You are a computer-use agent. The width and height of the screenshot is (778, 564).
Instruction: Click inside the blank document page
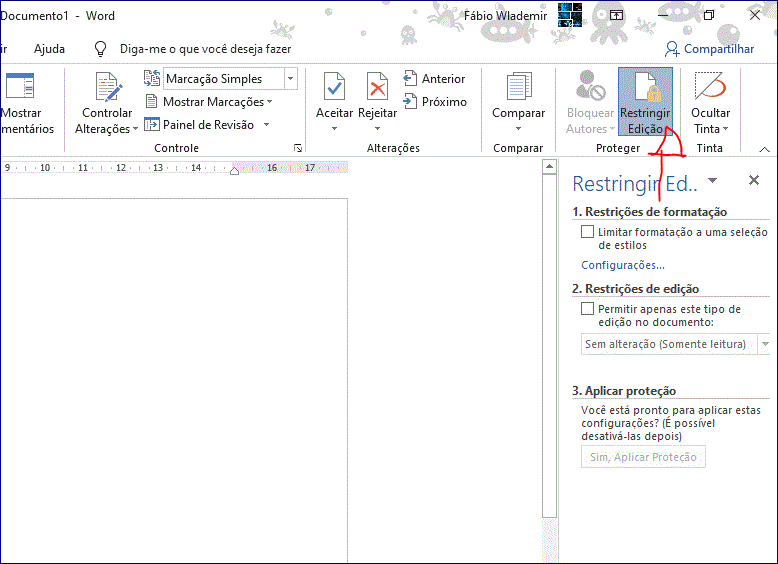pyautogui.click(x=174, y=381)
